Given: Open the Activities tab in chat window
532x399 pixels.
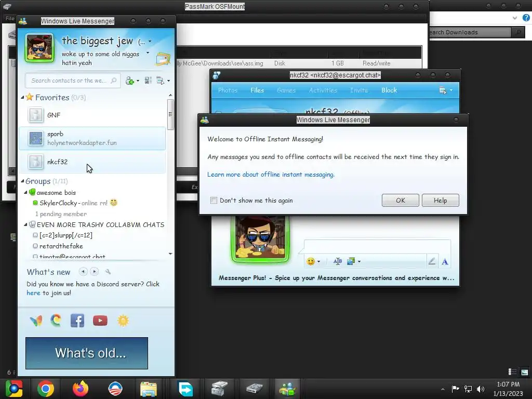Looking at the screenshot, I should (323, 90).
